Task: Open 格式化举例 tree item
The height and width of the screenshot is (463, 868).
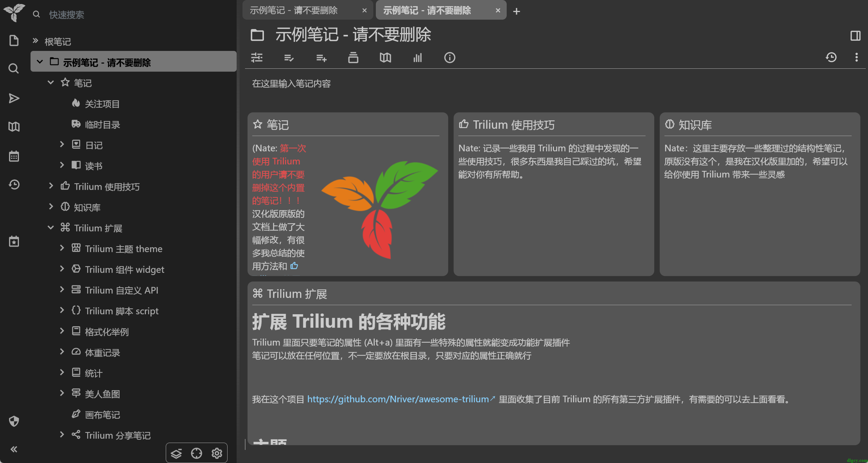Action: click(x=107, y=332)
